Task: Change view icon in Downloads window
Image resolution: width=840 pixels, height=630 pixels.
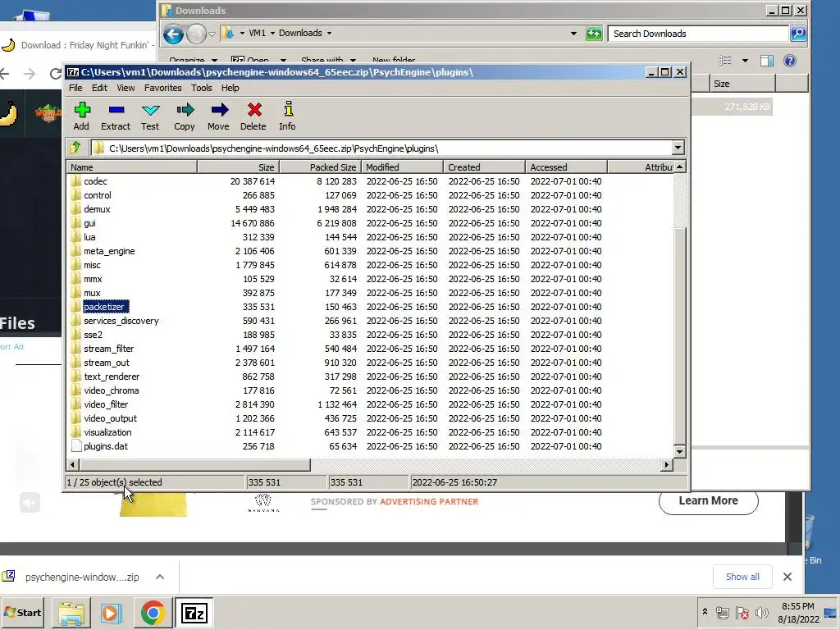Action: pyautogui.click(x=725, y=61)
